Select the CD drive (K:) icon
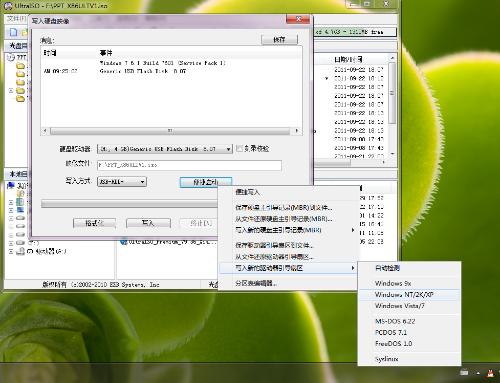 pos(21,251)
